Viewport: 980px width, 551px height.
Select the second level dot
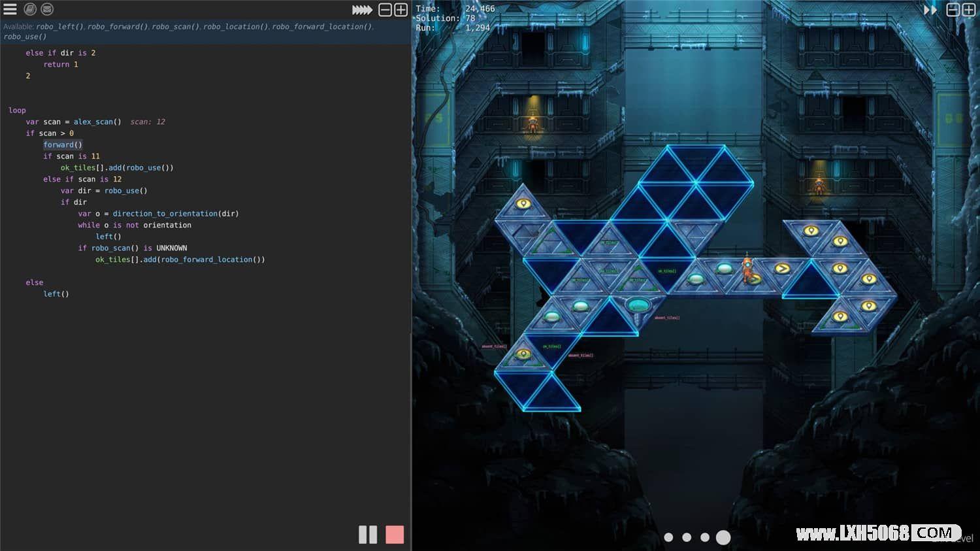coord(687,537)
